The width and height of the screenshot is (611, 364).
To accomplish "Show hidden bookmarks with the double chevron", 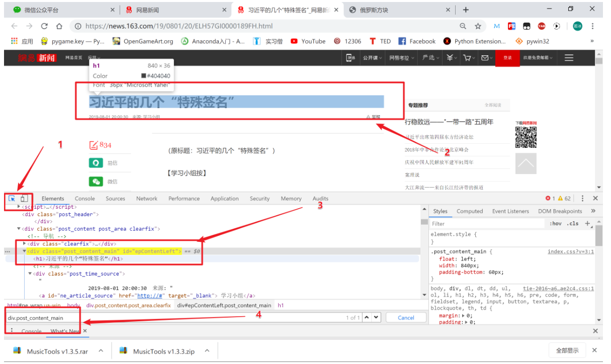I will point(592,41).
